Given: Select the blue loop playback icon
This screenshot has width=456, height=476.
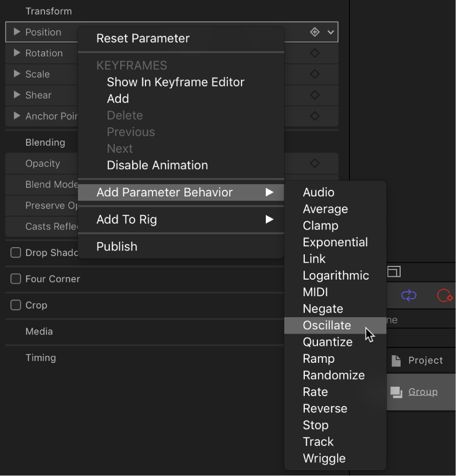Looking at the screenshot, I should [408, 296].
